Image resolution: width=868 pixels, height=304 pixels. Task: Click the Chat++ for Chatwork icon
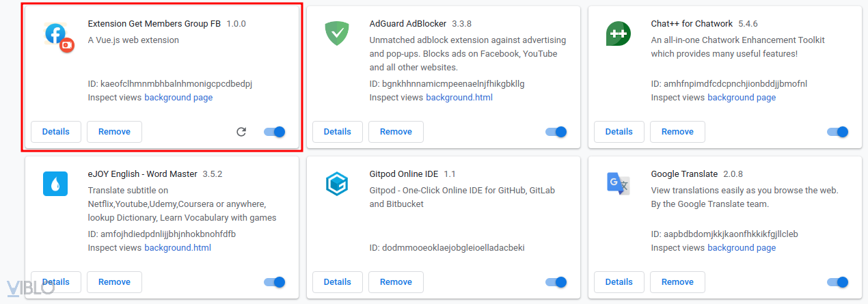tap(618, 33)
